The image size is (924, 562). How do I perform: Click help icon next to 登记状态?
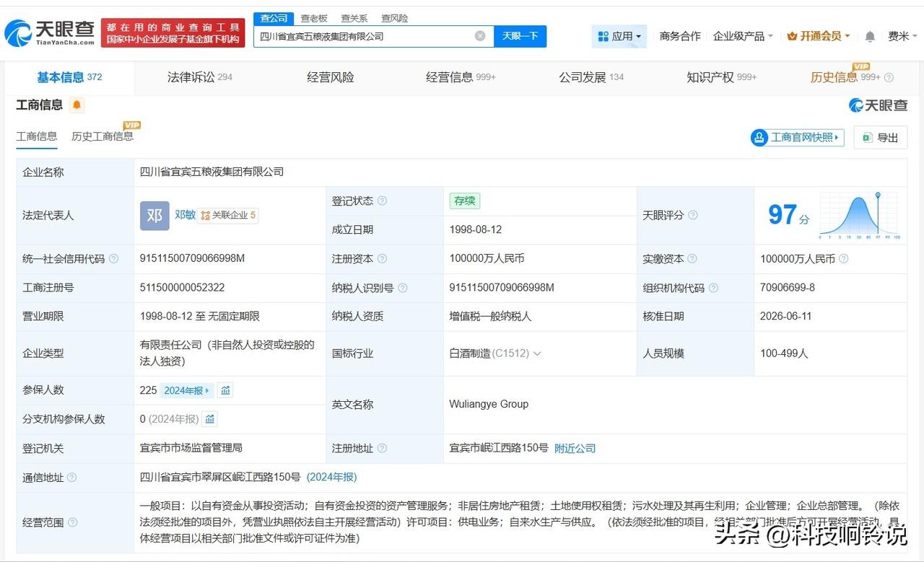(382, 201)
